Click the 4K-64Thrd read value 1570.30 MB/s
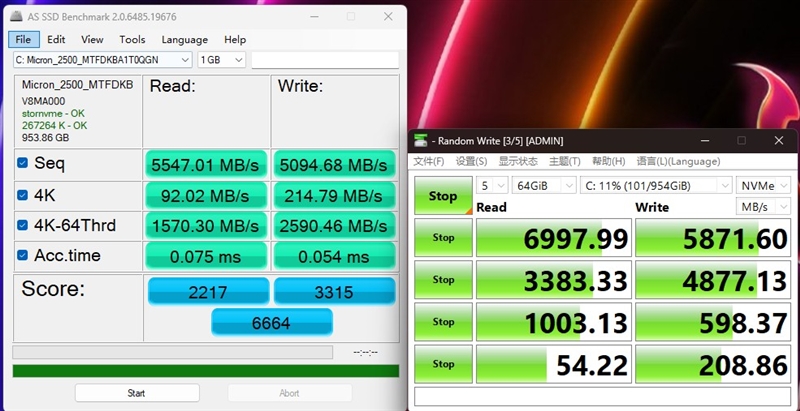The width and height of the screenshot is (800, 411). coord(206,225)
